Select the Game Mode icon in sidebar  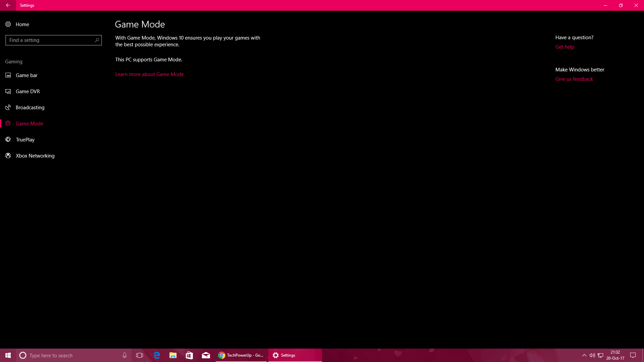pos(8,123)
